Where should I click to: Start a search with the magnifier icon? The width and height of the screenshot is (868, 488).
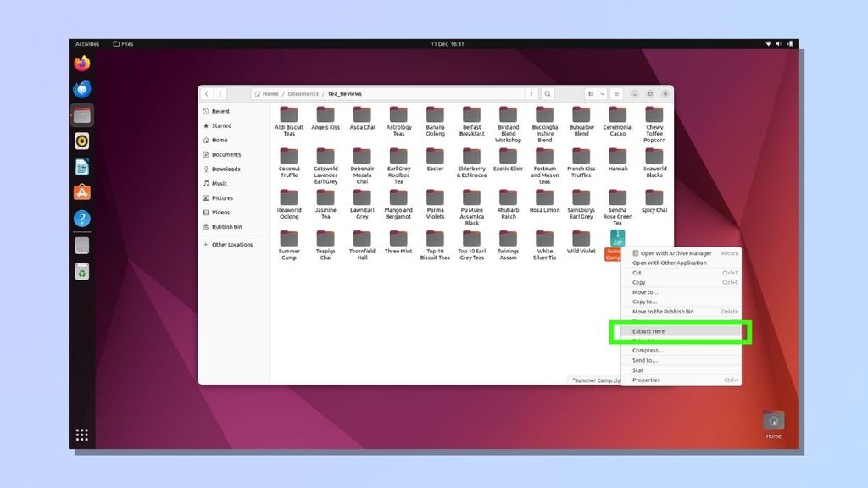tap(548, 93)
